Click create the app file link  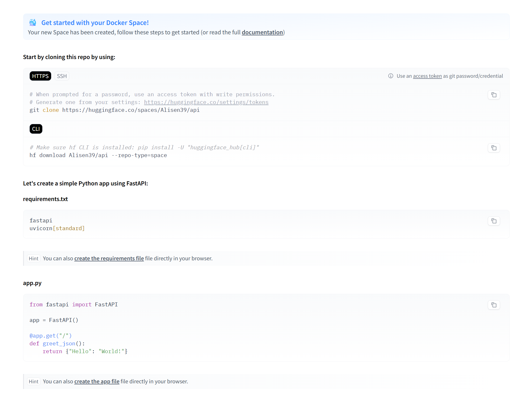click(97, 381)
